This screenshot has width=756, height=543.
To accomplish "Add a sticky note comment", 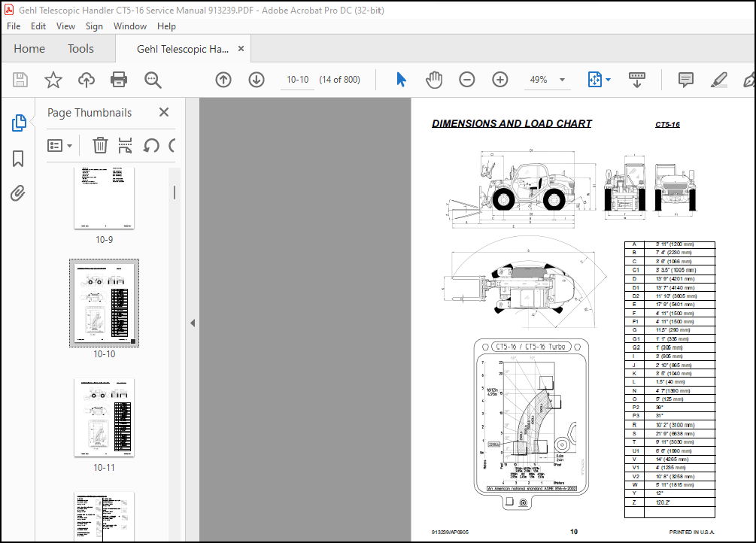I will [x=685, y=80].
